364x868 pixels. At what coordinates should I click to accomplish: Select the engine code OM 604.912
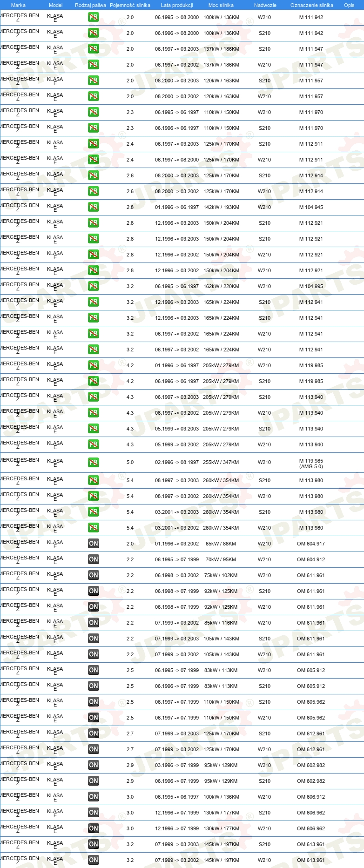[x=311, y=559]
